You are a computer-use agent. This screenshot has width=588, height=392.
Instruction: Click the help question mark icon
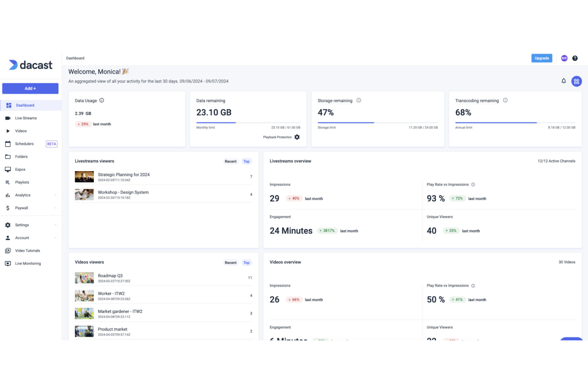click(x=575, y=58)
